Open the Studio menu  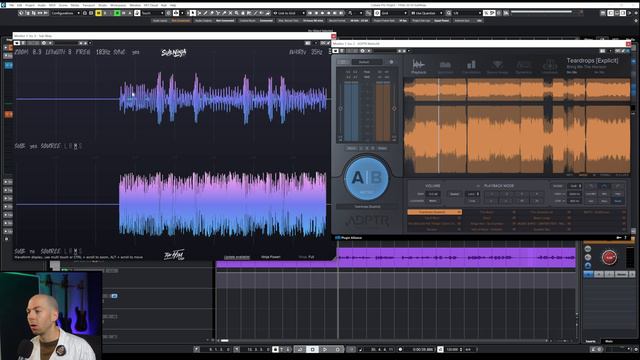102,5
